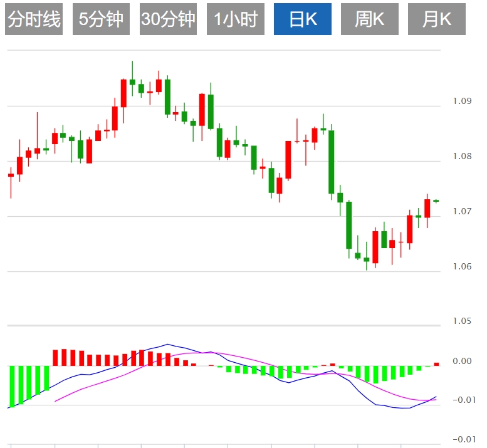Open the 1小时 chart tab
This screenshot has width=487, height=448.
pyautogui.click(x=236, y=19)
